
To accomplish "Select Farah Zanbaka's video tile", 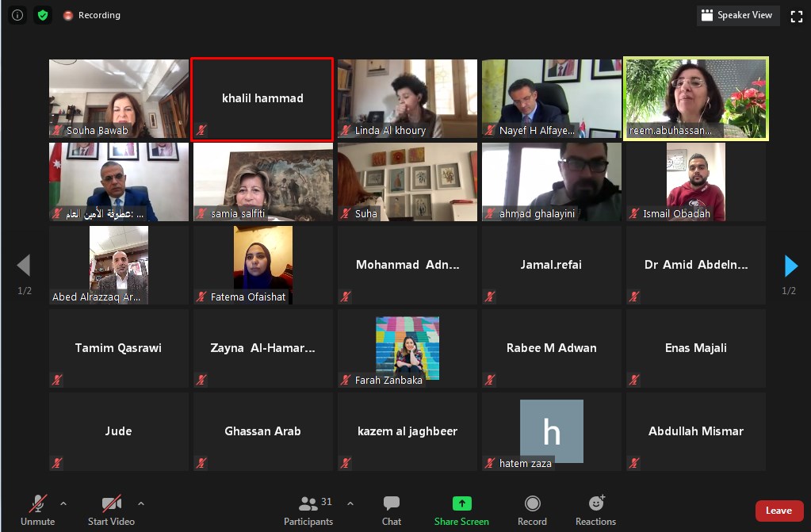I will (x=407, y=349).
